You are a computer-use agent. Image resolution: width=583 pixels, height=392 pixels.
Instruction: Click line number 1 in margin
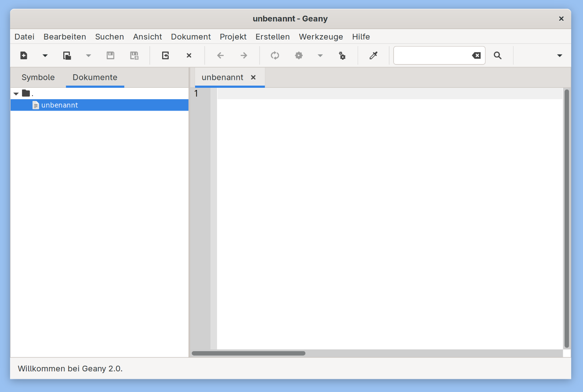pyautogui.click(x=196, y=94)
